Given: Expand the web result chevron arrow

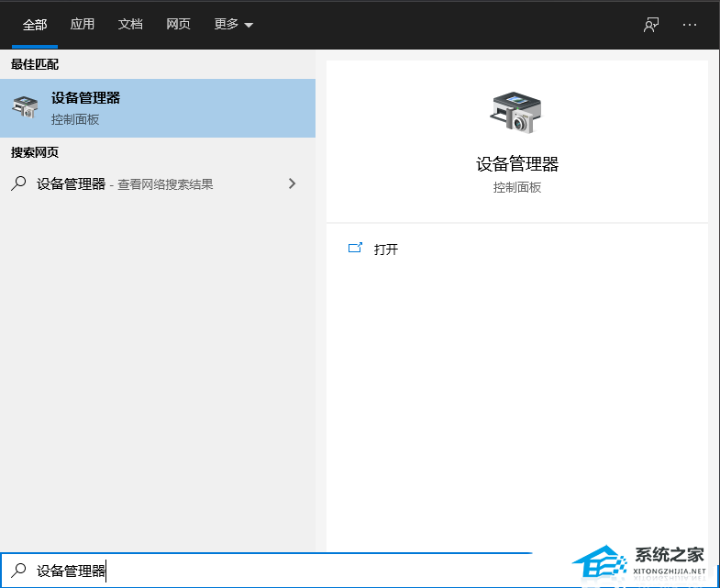Looking at the screenshot, I should (x=292, y=183).
